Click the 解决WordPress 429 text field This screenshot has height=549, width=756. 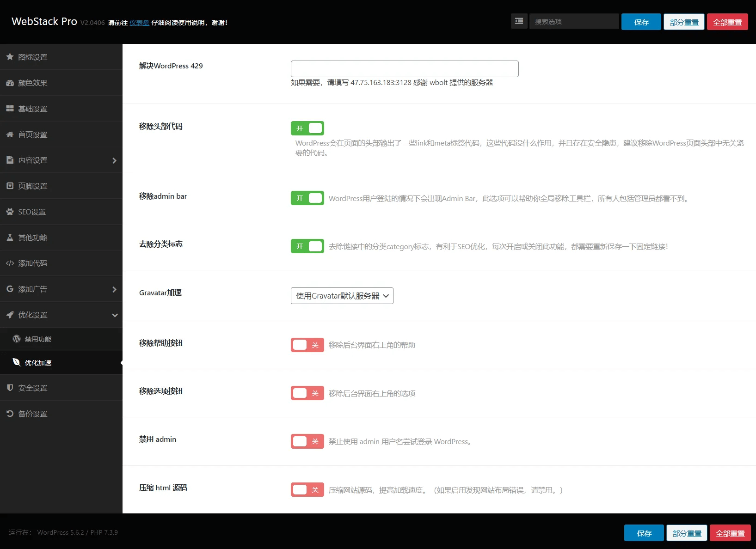(x=404, y=69)
